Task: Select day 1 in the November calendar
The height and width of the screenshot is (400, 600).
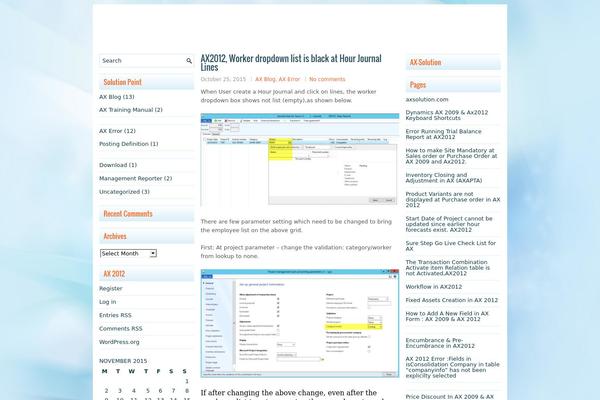Action: click(187, 381)
